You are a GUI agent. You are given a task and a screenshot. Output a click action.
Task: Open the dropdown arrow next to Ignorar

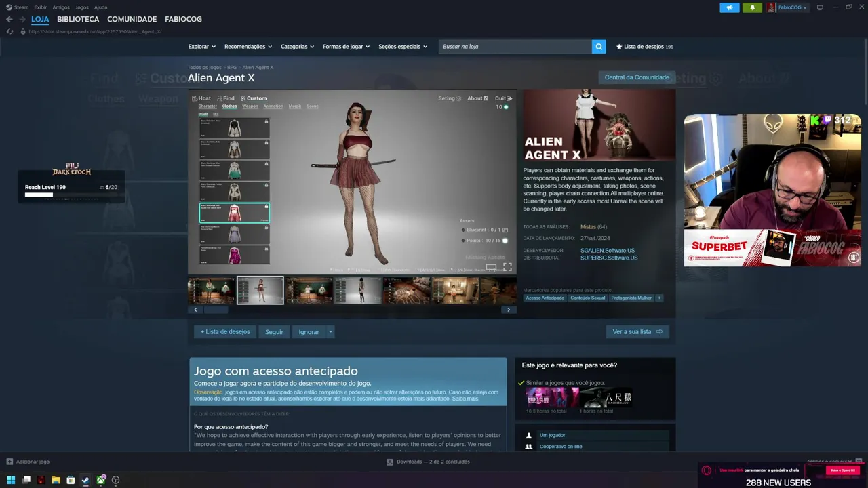click(330, 332)
